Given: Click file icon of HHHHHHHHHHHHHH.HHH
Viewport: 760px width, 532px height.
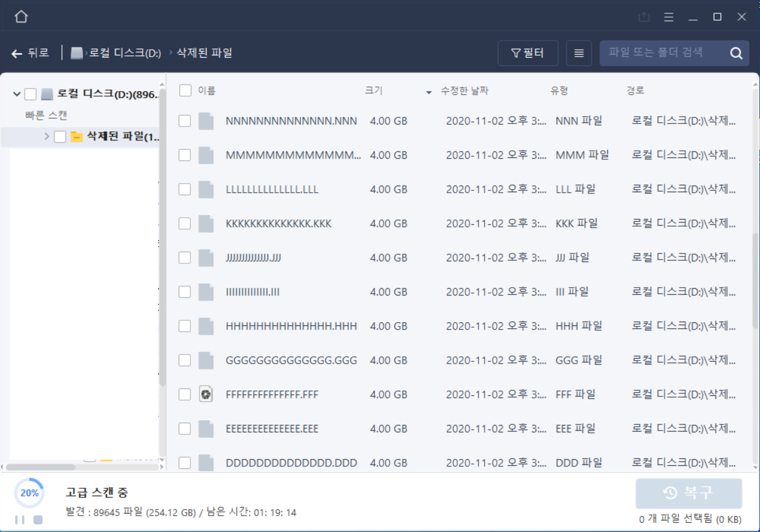Looking at the screenshot, I should (206, 326).
